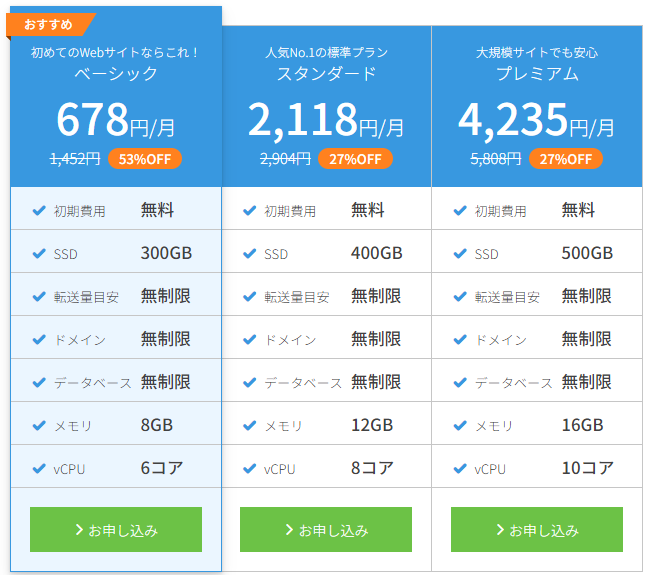Click お申し込み button for スタンダード plan

click(x=326, y=529)
